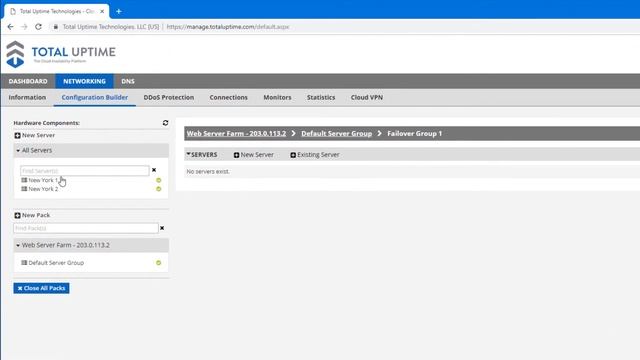Click plus icon beside New Pack
Image resolution: width=640 pixels, height=360 pixels.
point(17,215)
